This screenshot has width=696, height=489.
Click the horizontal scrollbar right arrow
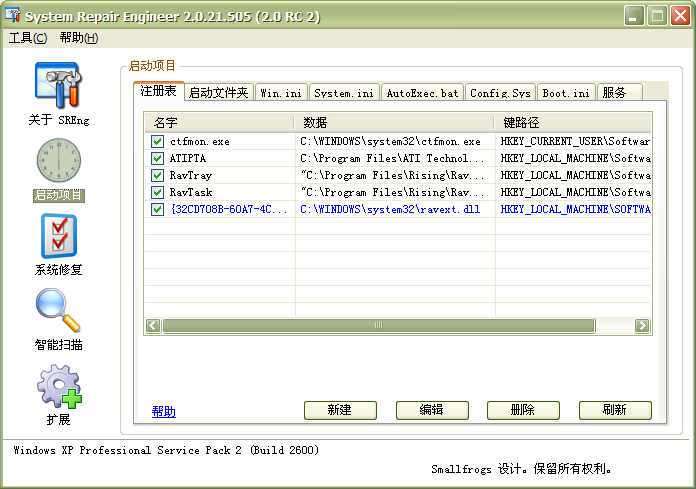pos(642,325)
